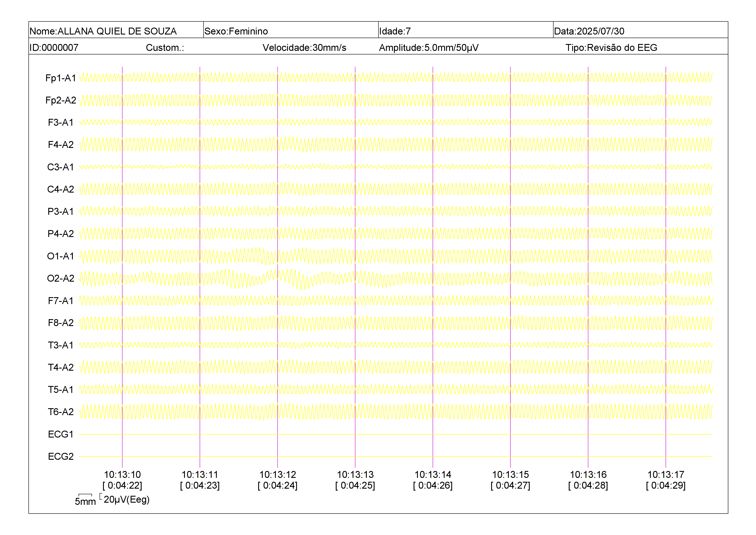Viewport: 756px width, 535px height.
Task: Select the F8-A2 channel label
Action: click(61, 323)
